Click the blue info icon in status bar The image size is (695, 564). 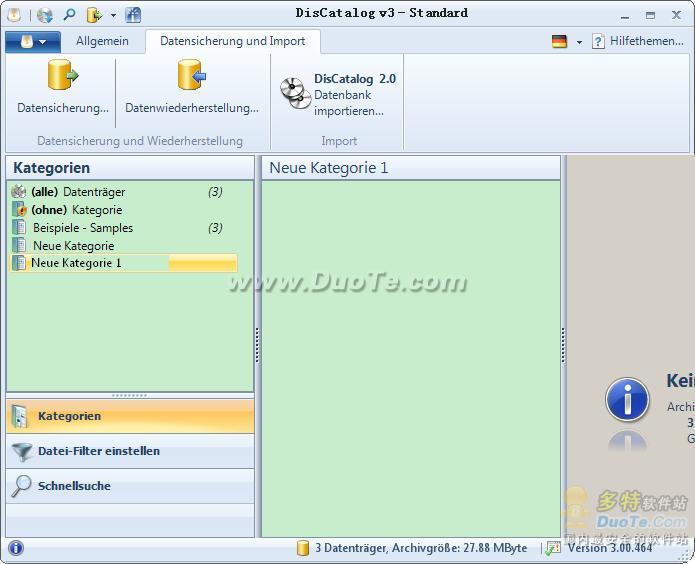pyautogui.click(x=16, y=548)
